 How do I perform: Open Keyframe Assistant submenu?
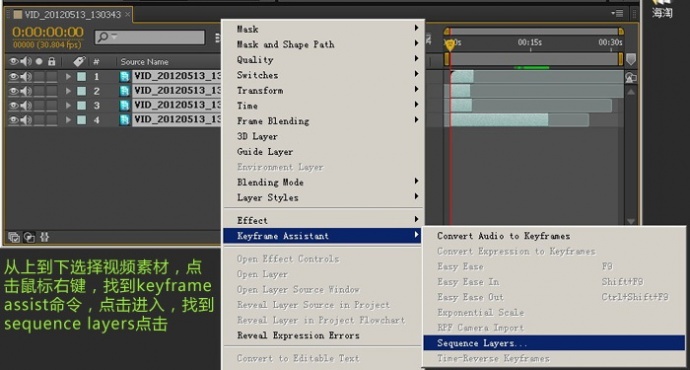(x=323, y=236)
